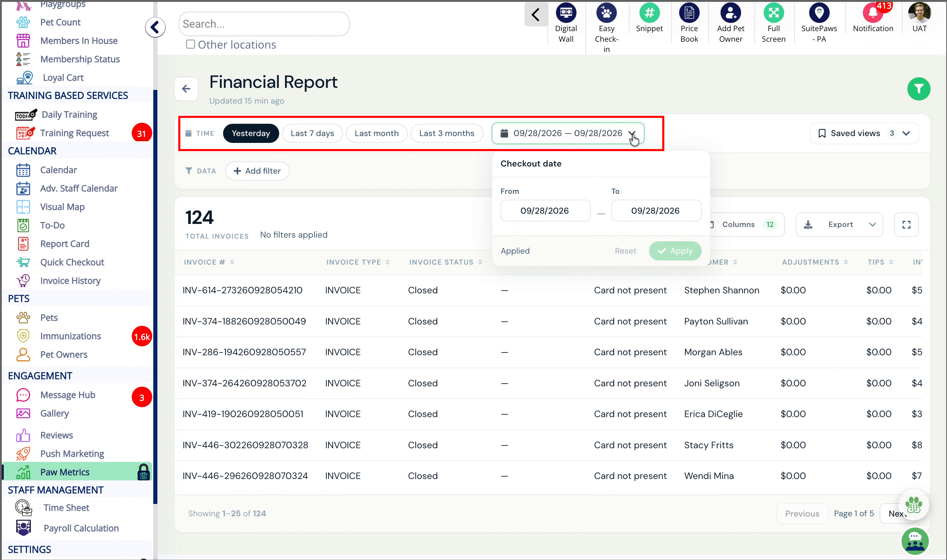Expand table with fullscreen icon
The image size is (947, 560).
click(x=906, y=225)
